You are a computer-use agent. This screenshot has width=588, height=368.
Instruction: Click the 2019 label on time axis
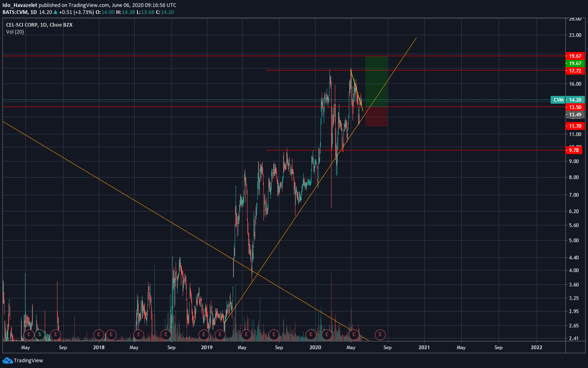tap(207, 348)
